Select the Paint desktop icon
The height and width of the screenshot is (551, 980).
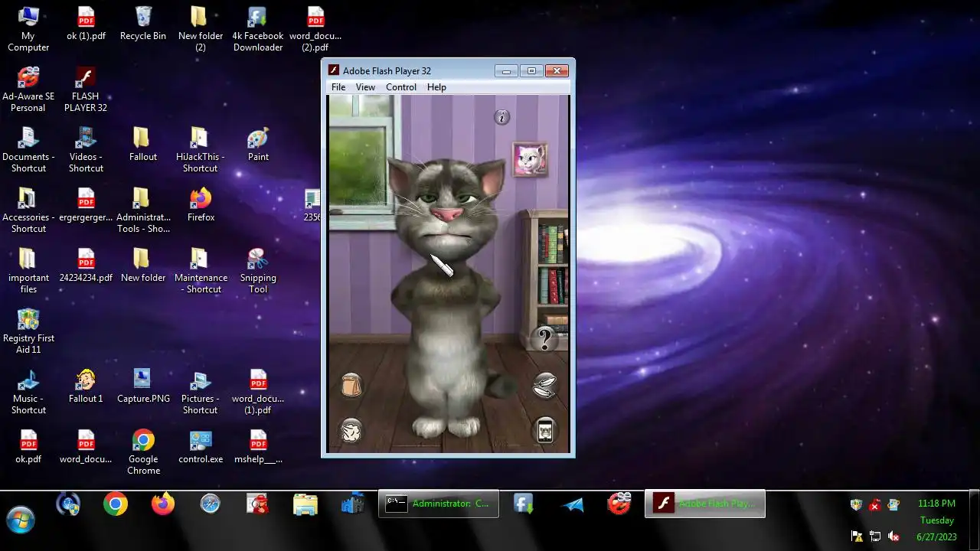pyautogui.click(x=258, y=145)
